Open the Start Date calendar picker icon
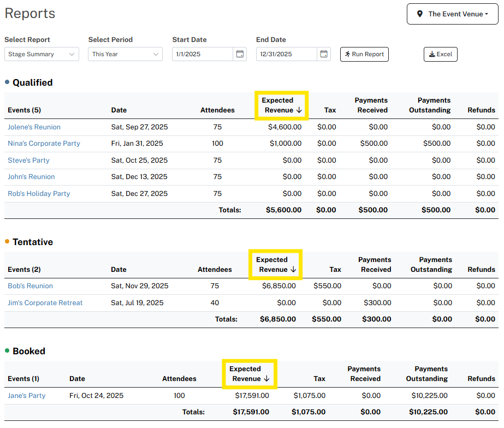This screenshot has height=428, width=504. coord(240,54)
